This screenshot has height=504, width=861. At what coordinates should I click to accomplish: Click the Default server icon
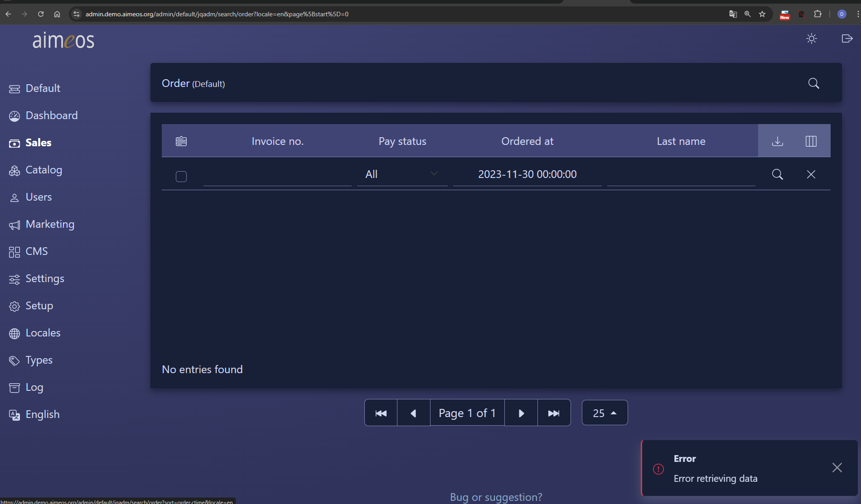pos(15,89)
